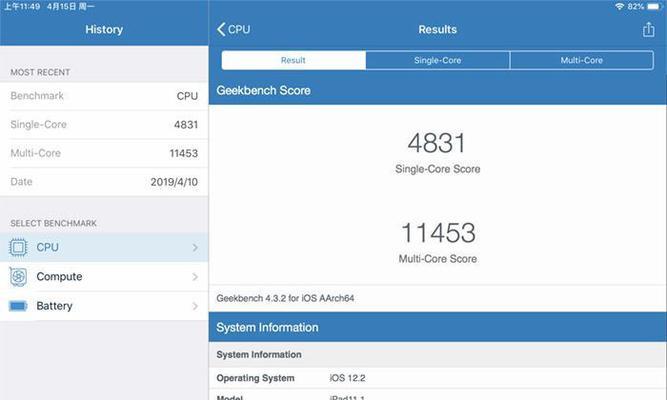Viewport: 667px width, 400px height.
Task: Tap the Wi-Fi status icon
Action: pyautogui.click(x=619, y=6)
